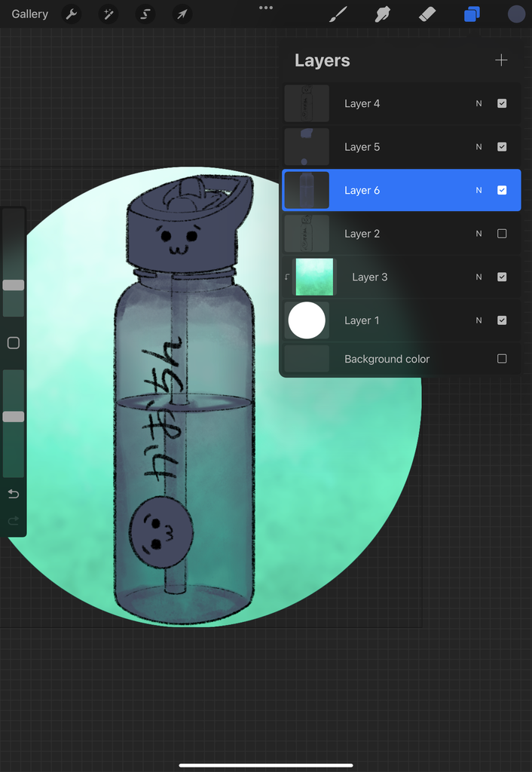Viewport: 532px width, 772px height.
Task: Click the Layer 1 white circle thumbnail
Action: point(307,320)
